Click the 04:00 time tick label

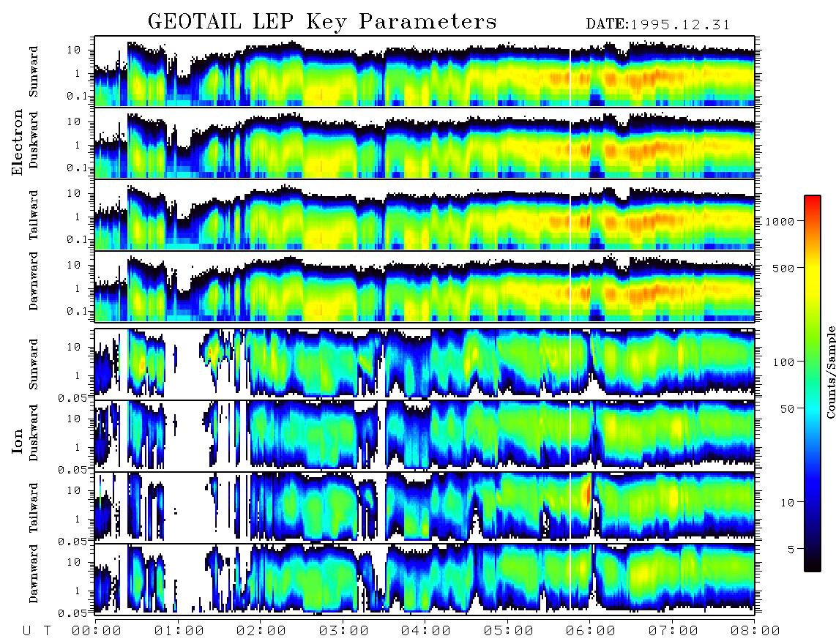tap(426, 631)
